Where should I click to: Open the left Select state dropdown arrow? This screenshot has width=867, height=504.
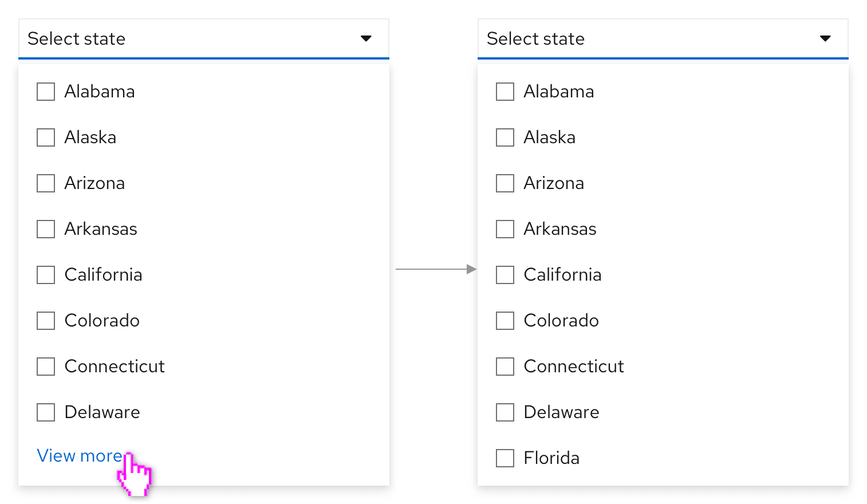coord(366,38)
